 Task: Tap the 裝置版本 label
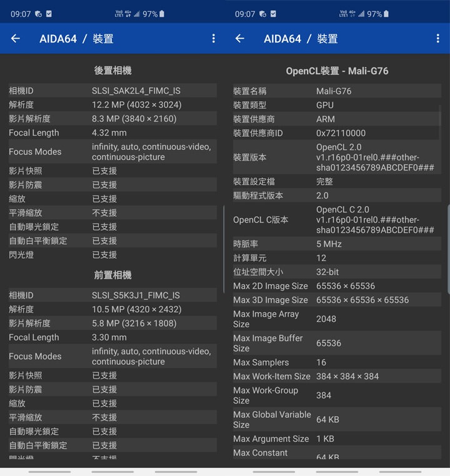249,157
